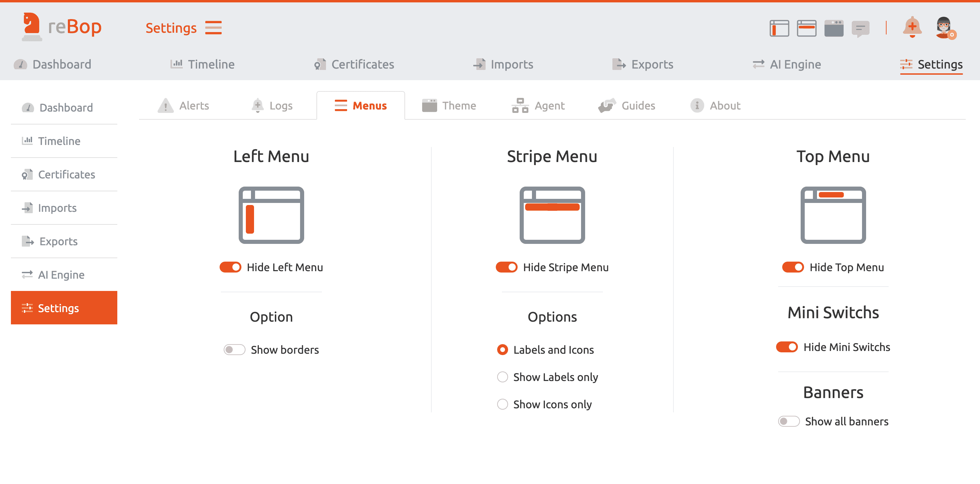This screenshot has width=980, height=484.
Task: Click the notification bell icon
Action: pos(912,27)
